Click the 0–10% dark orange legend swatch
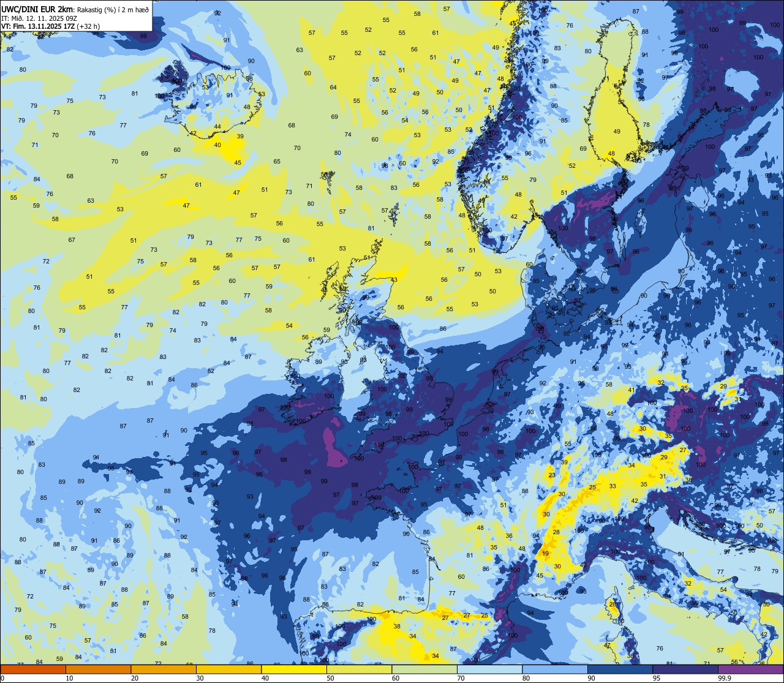Screen dimensions: 784x683 (x=33, y=669)
